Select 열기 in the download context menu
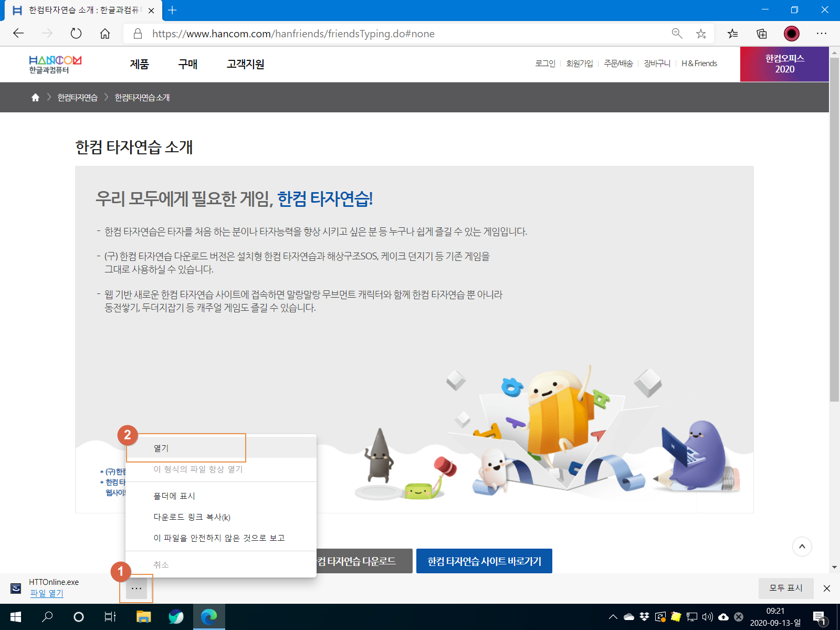 pos(221,448)
